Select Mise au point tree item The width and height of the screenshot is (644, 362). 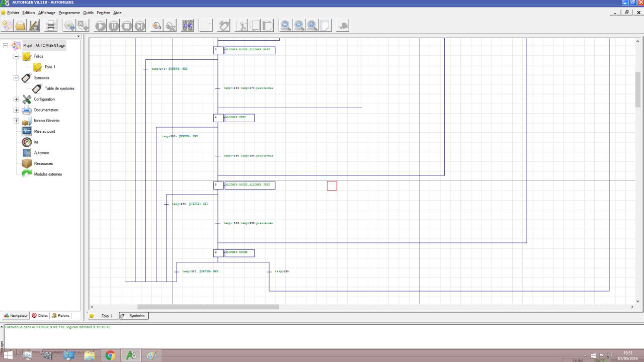tap(45, 132)
